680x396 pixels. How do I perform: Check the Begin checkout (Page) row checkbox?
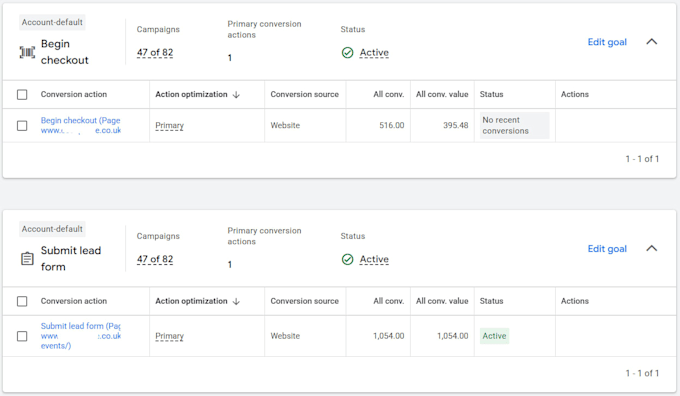(22, 125)
